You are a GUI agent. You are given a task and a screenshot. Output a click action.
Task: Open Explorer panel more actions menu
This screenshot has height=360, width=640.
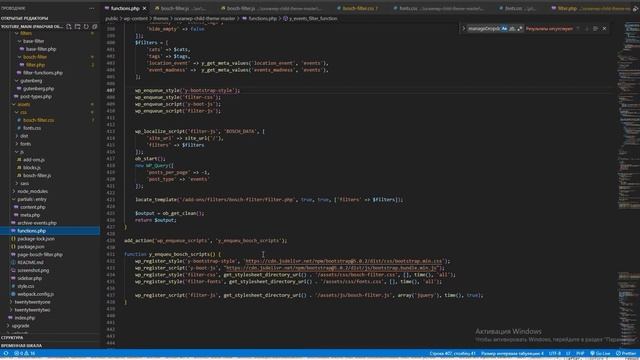point(92,8)
